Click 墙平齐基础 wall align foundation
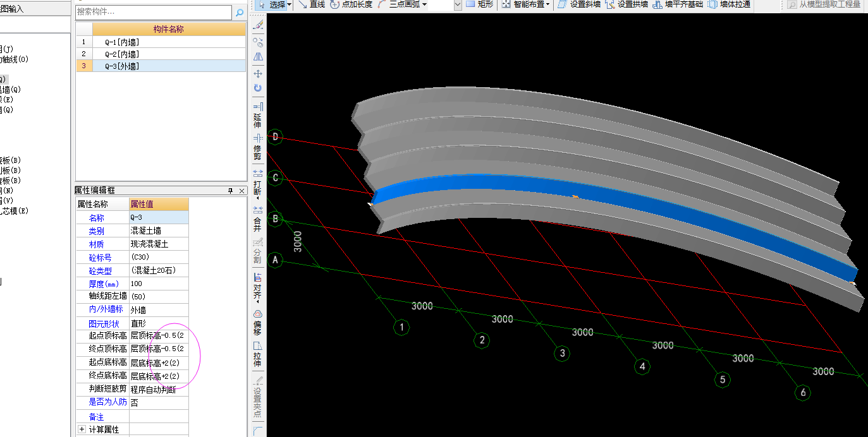This screenshot has height=437, width=868. (678, 4)
